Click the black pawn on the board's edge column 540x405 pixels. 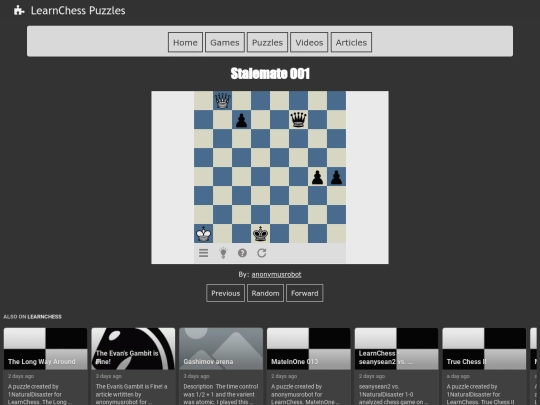point(336,177)
